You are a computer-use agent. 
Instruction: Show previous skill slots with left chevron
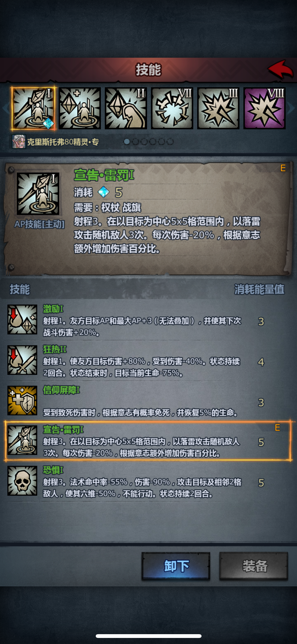pos(6,108)
